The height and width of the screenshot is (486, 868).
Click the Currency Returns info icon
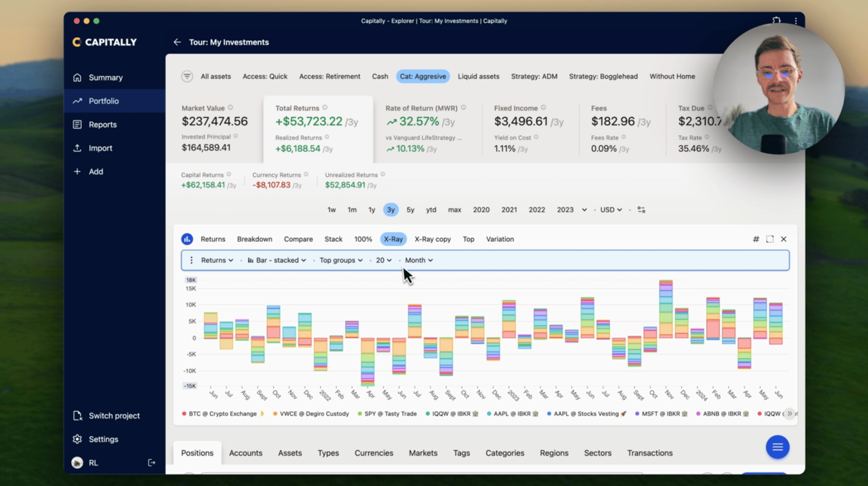pyautogui.click(x=306, y=174)
